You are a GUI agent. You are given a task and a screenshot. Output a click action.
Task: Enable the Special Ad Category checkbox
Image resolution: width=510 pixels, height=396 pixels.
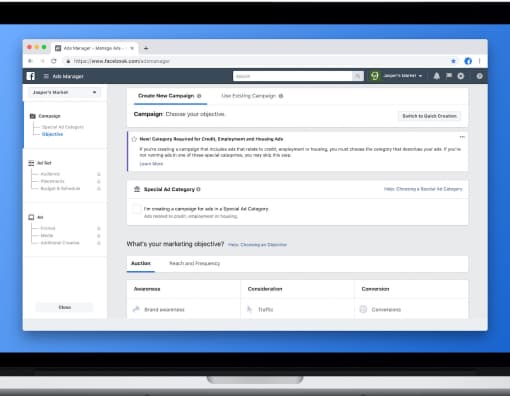tap(137, 209)
